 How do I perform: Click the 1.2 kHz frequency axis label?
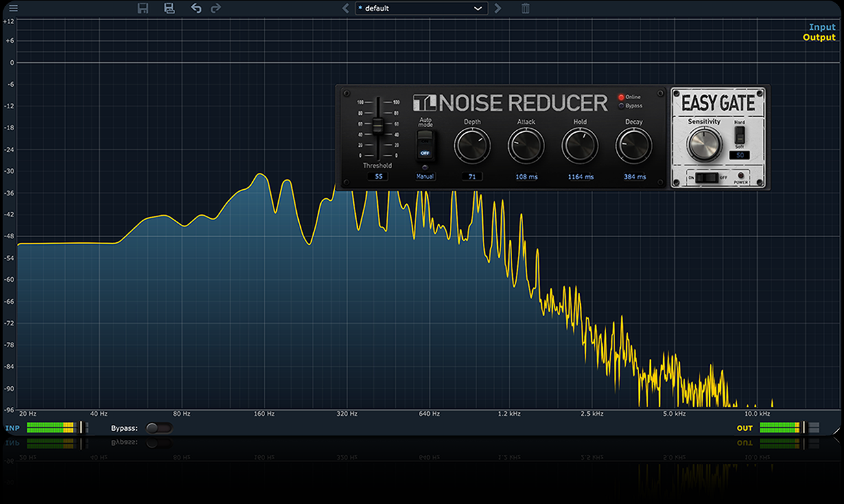coord(509,413)
